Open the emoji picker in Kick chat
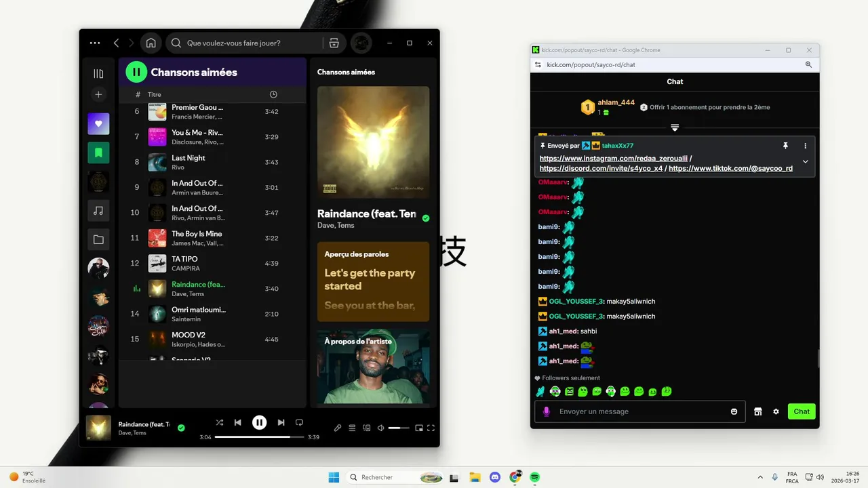 tap(734, 411)
